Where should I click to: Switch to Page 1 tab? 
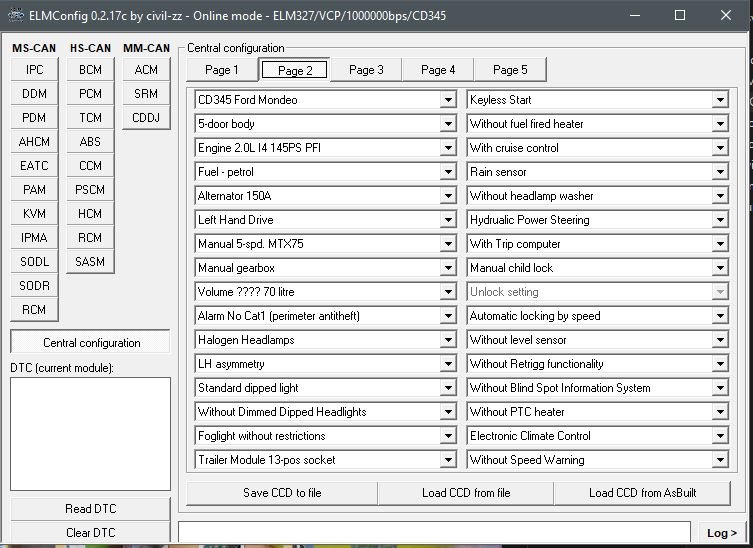tap(221, 70)
